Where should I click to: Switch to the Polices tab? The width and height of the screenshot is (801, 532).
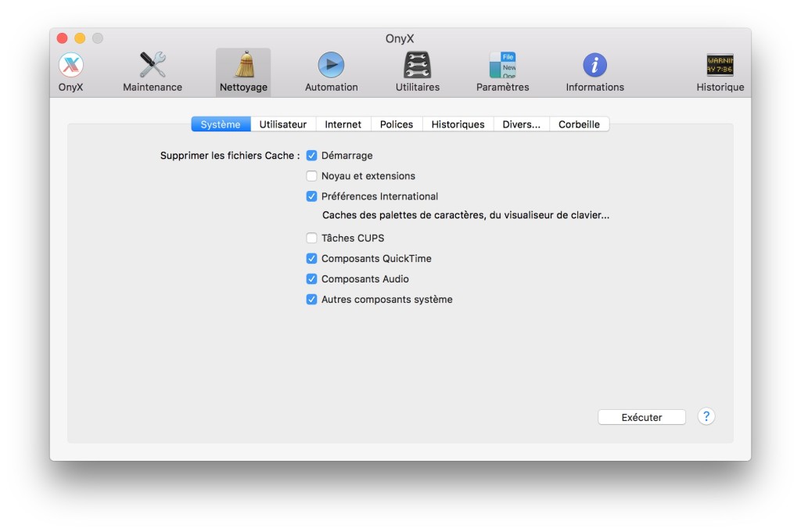[397, 124]
